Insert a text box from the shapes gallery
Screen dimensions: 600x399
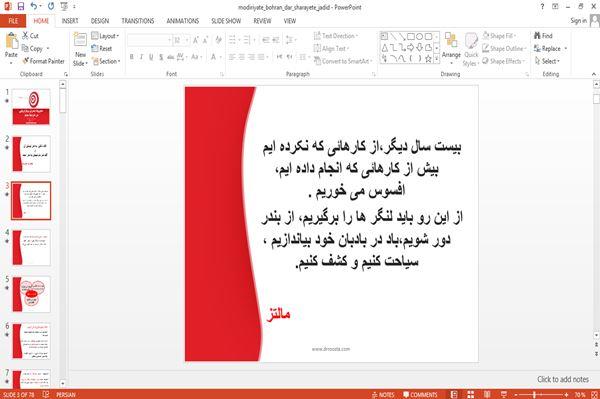(x=384, y=37)
